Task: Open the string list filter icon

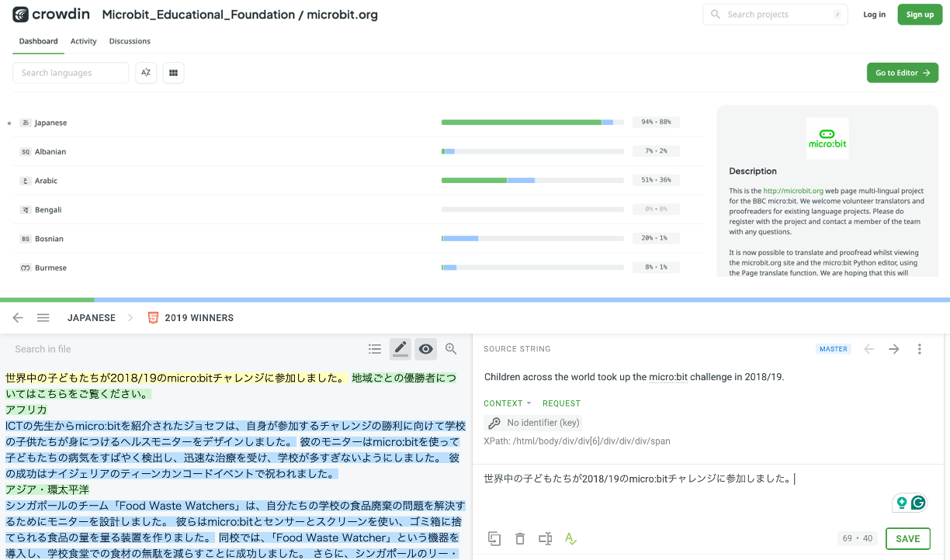Action: coord(375,349)
